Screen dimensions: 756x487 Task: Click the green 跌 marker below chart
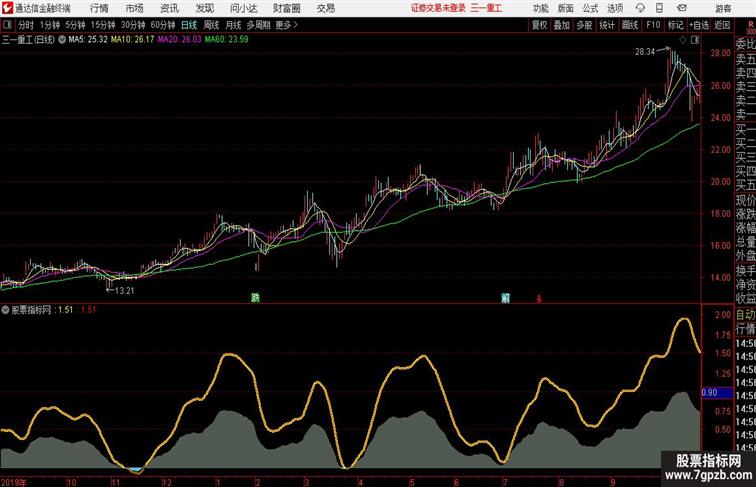256,298
